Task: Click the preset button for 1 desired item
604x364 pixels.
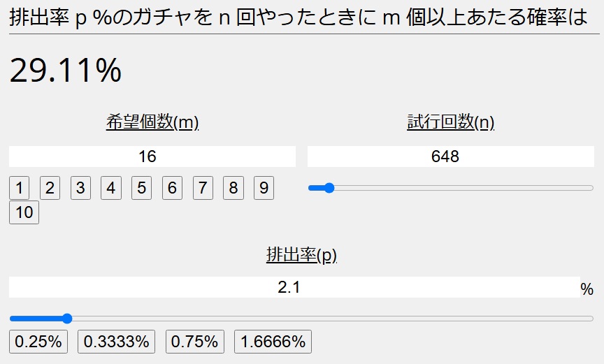Action: click(19, 188)
